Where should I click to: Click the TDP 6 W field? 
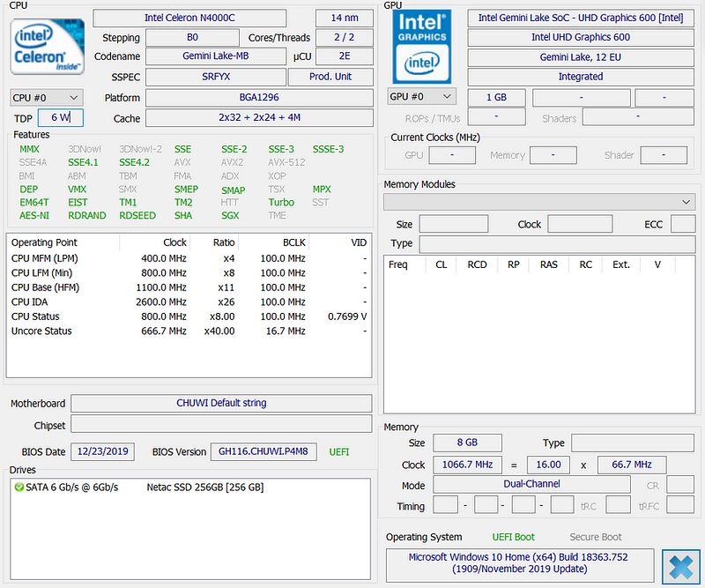pos(61,118)
